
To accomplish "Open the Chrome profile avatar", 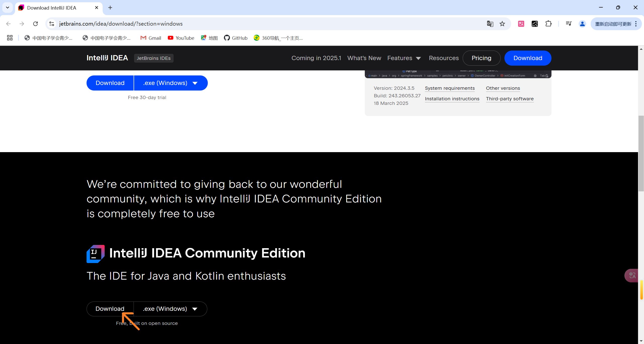I will pyautogui.click(x=582, y=24).
